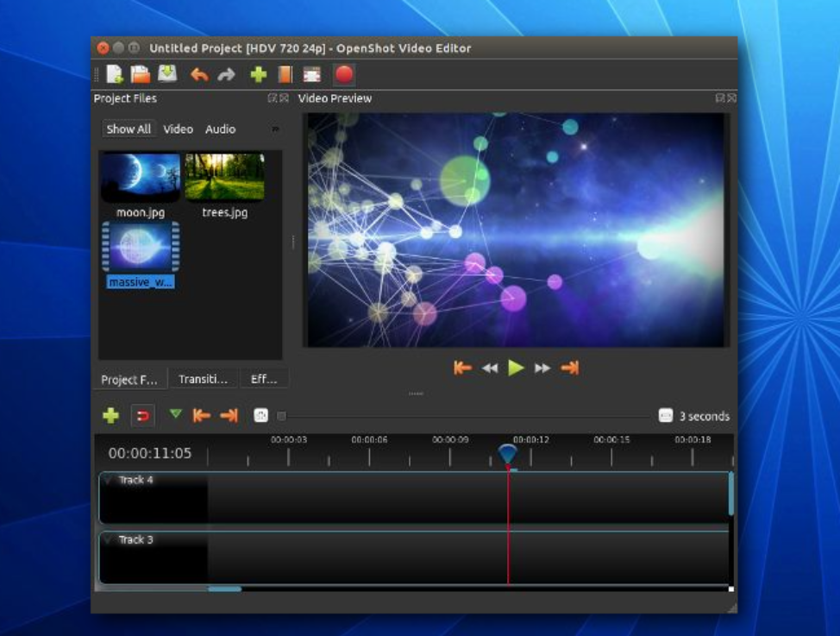This screenshot has width=840, height=636.
Task: Click the video preview image
Action: [x=516, y=230]
